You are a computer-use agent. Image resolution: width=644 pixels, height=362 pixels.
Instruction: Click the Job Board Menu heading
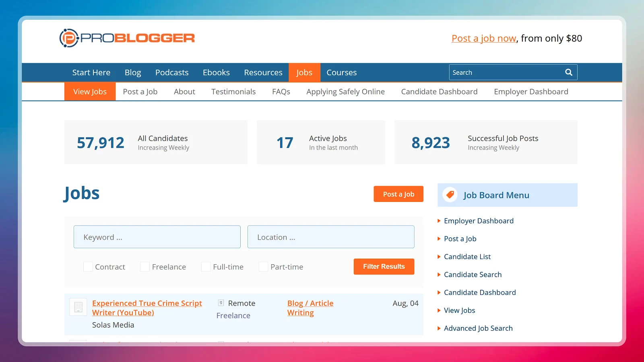[496, 195]
